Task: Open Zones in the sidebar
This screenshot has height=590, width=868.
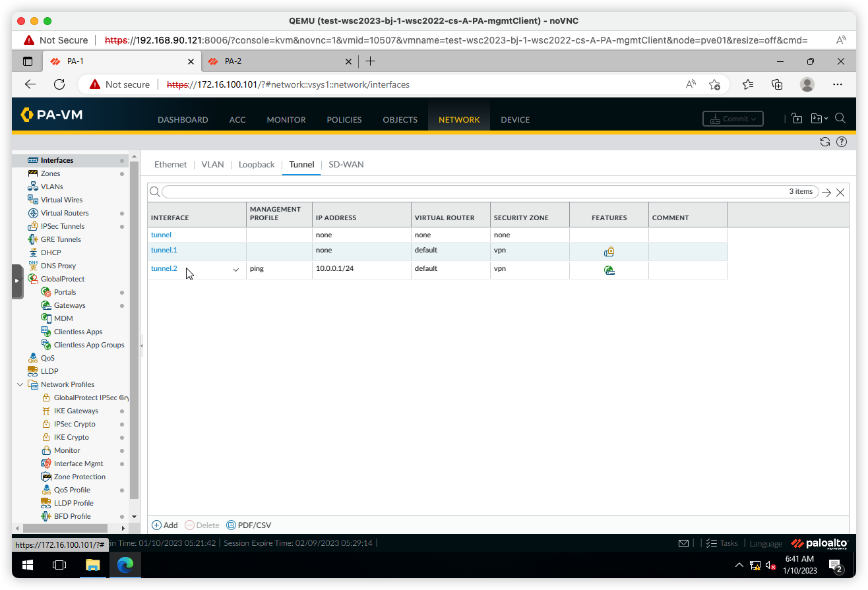Action: (50, 173)
